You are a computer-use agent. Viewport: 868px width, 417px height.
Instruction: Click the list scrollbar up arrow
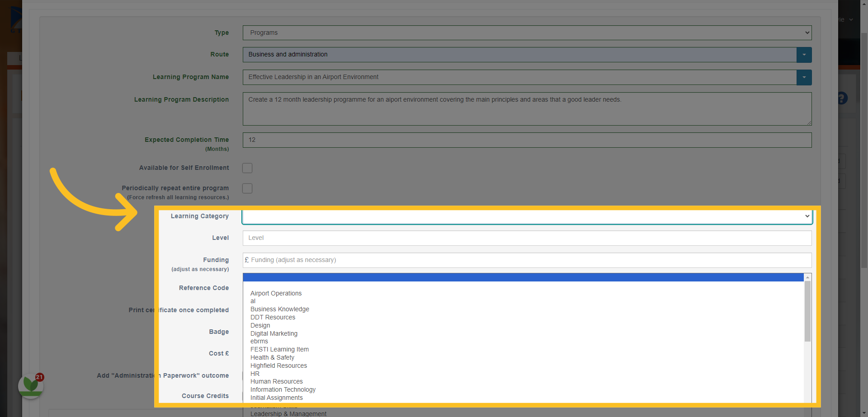point(807,277)
